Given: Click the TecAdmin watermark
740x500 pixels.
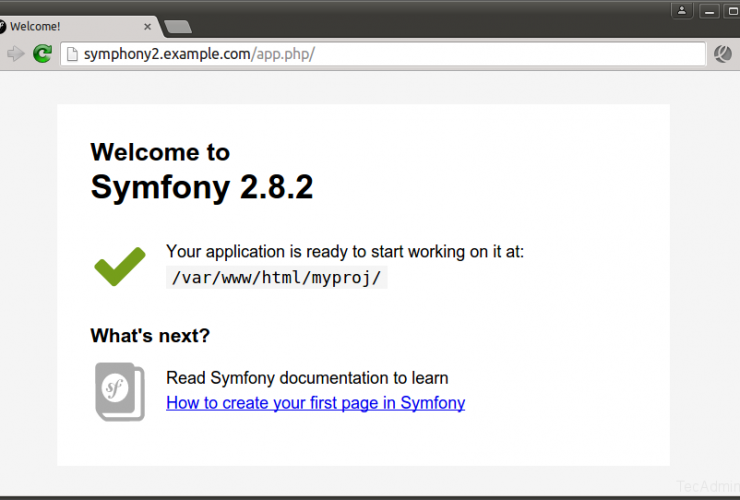Looking at the screenshot, I should pyautogui.click(x=705, y=485).
